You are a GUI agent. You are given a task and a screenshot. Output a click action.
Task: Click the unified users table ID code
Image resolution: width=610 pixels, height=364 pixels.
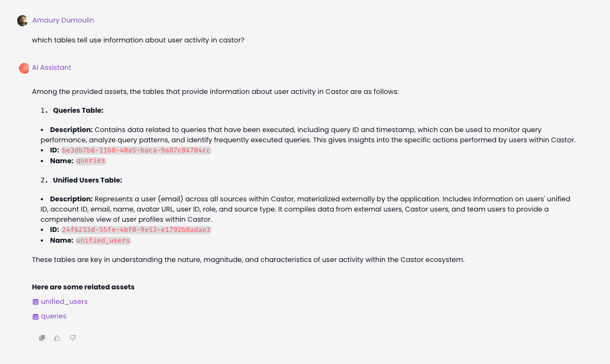[136, 230]
